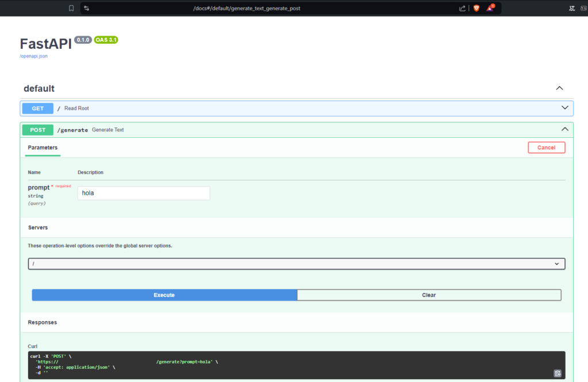This screenshot has width=588, height=382.
Task: Open site settings icon in address bar
Action: click(87, 8)
